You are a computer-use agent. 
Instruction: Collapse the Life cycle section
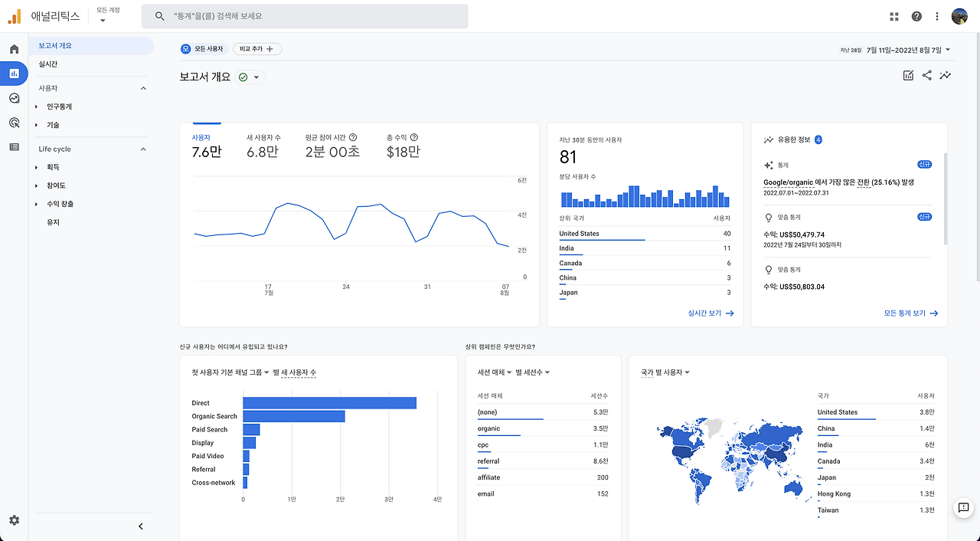(142, 149)
